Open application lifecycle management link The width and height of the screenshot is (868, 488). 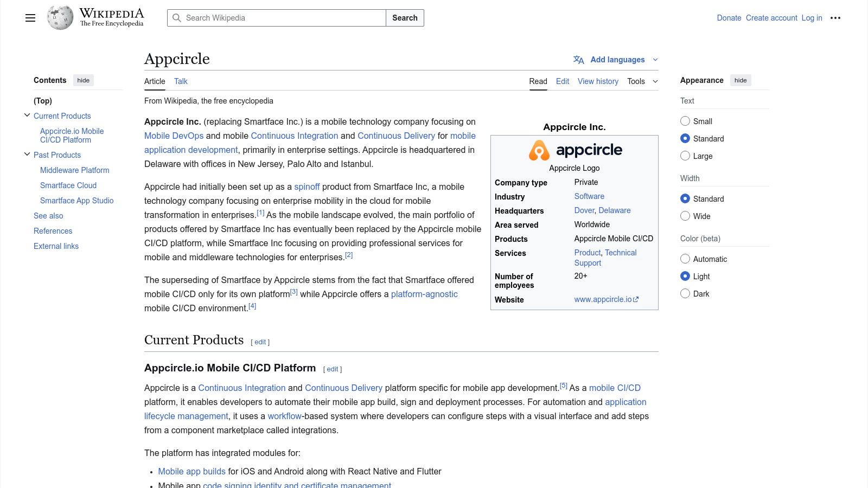tap(395, 409)
